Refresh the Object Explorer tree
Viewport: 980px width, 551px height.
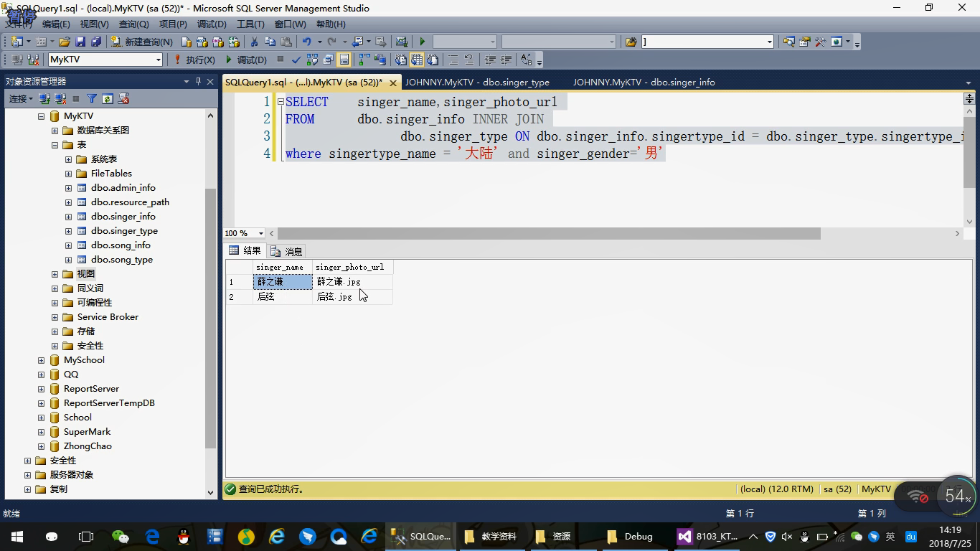108,98
